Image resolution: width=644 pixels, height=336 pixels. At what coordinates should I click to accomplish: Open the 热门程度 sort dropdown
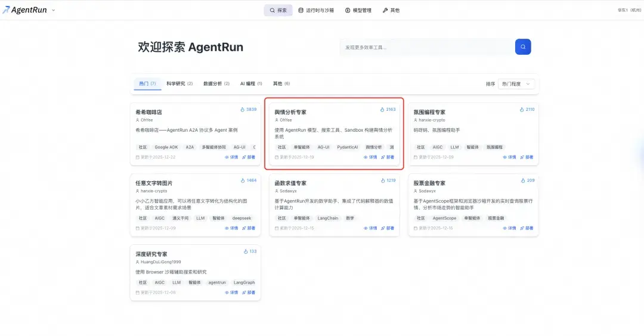[516, 83]
